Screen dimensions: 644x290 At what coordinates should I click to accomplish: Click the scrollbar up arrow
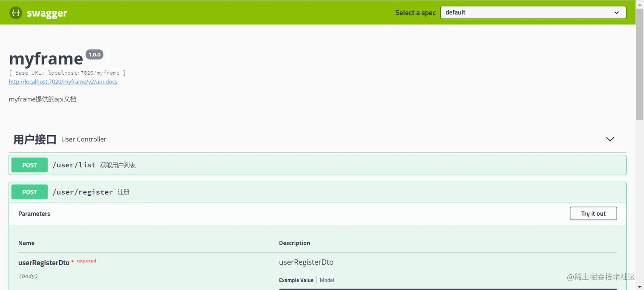point(640,3)
